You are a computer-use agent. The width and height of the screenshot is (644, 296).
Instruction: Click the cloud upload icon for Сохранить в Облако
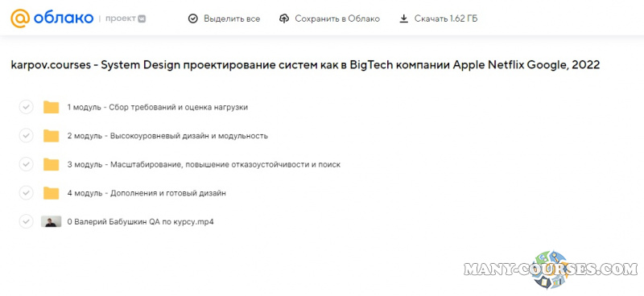point(284,18)
